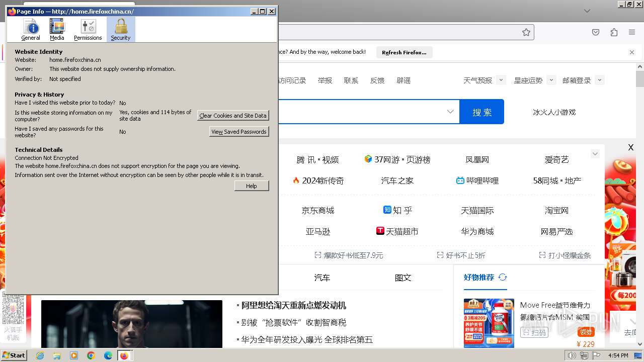Screen dimensions: 644x362
Task: Open the search engine dropdown arrow
Action: (450, 112)
